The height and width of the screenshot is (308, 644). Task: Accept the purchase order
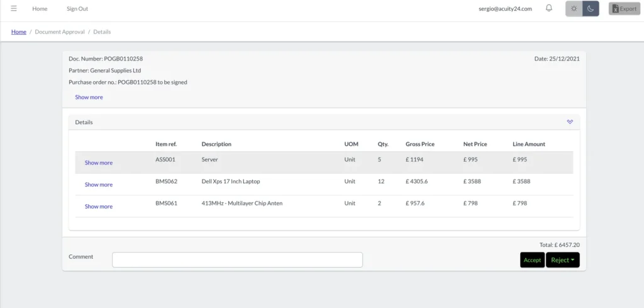click(x=532, y=260)
